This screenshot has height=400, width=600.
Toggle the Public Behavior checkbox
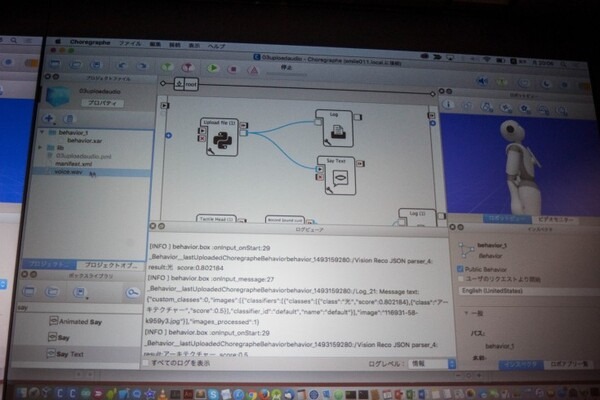pos(461,269)
